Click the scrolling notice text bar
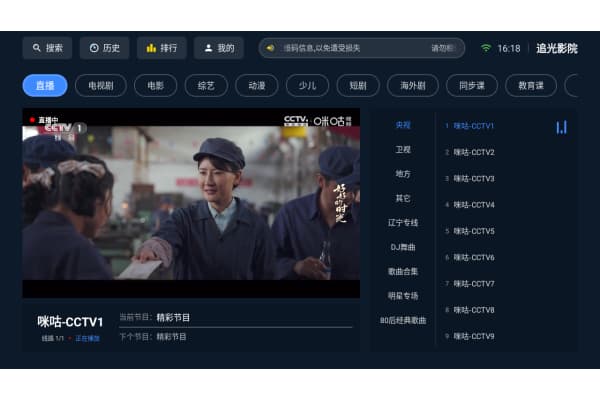This screenshot has width=600, height=400. click(362, 48)
